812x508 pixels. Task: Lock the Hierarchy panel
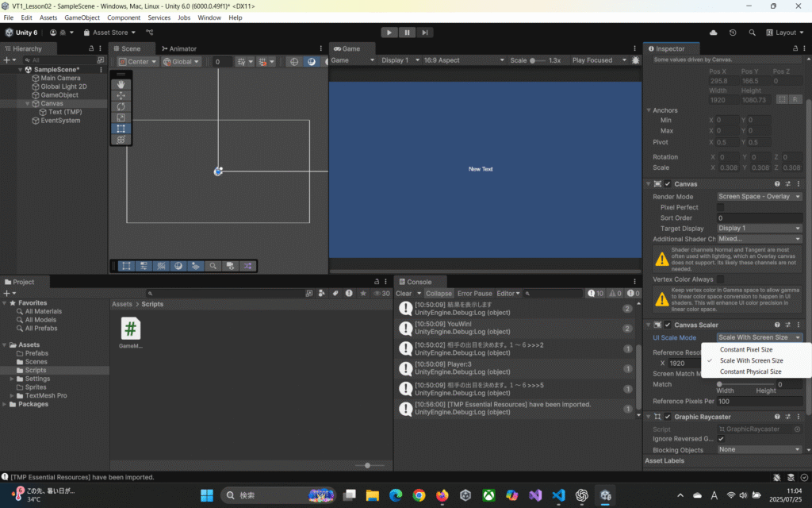(91, 48)
